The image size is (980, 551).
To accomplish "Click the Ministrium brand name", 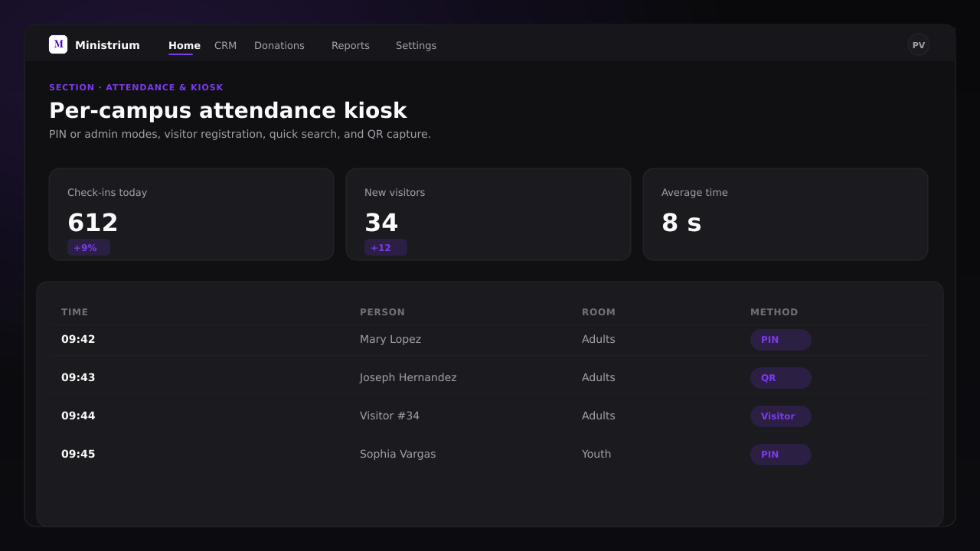I will point(107,45).
